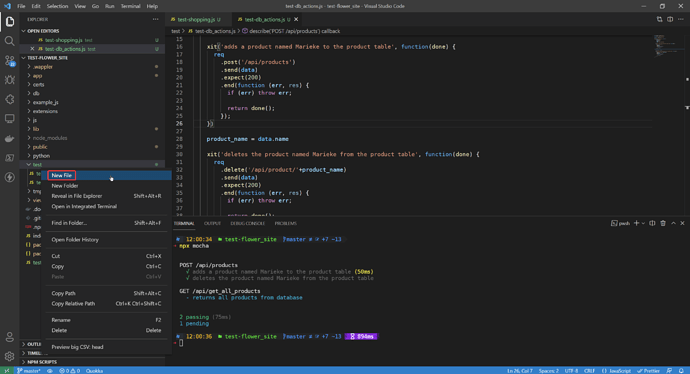Open Run and Debug view icon
Viewport: 690px width, 374px height.
click(x=9, y=80)
